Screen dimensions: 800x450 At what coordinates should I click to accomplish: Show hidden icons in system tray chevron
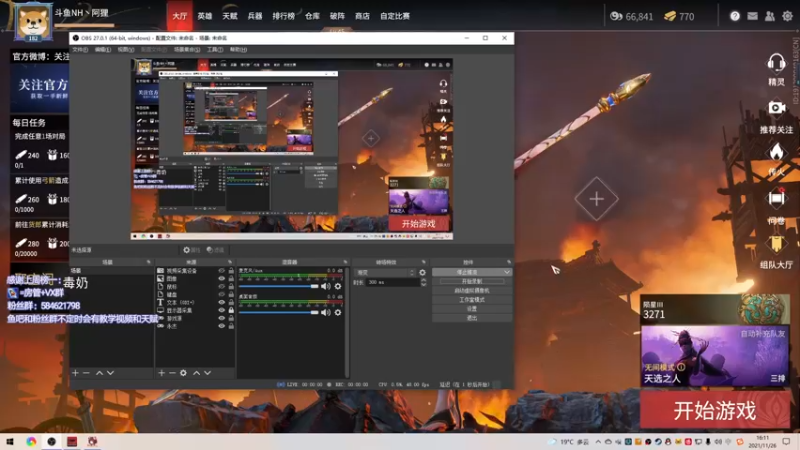click(598, 442)
